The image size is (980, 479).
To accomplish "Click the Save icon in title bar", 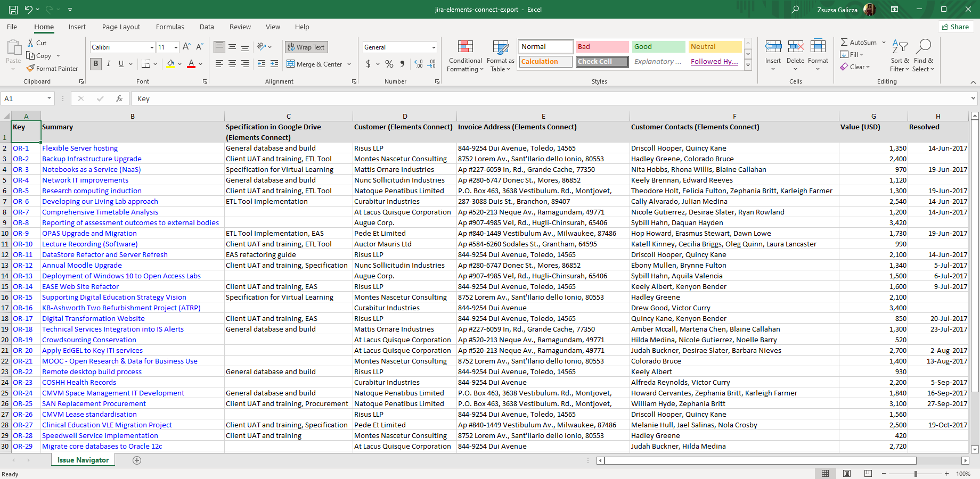I will (13, 10).
